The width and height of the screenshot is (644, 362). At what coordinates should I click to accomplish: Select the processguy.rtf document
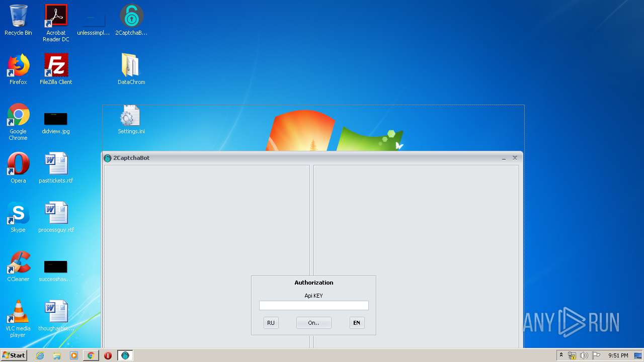(x=56, y=217)
